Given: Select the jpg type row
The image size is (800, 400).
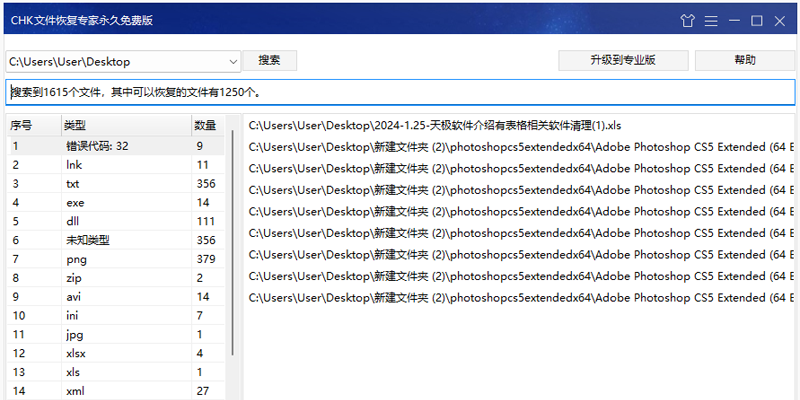Looking at the screenshot, I should 116,335.
